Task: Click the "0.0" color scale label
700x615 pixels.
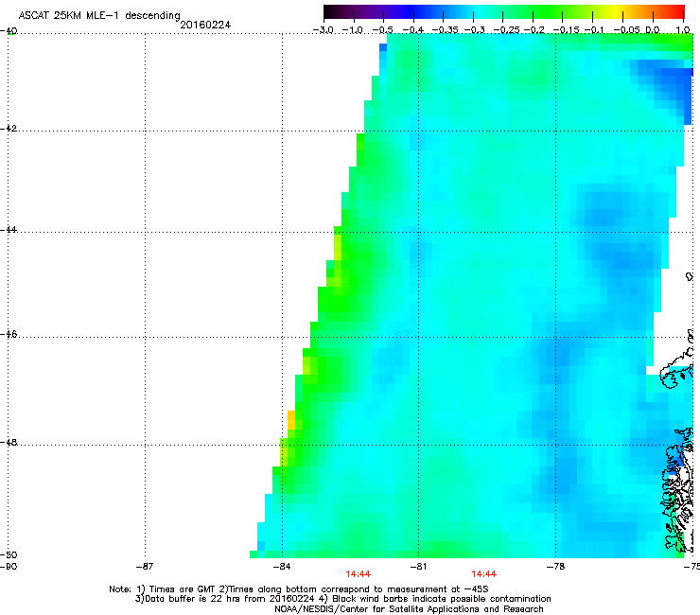Action: [653, 30]
